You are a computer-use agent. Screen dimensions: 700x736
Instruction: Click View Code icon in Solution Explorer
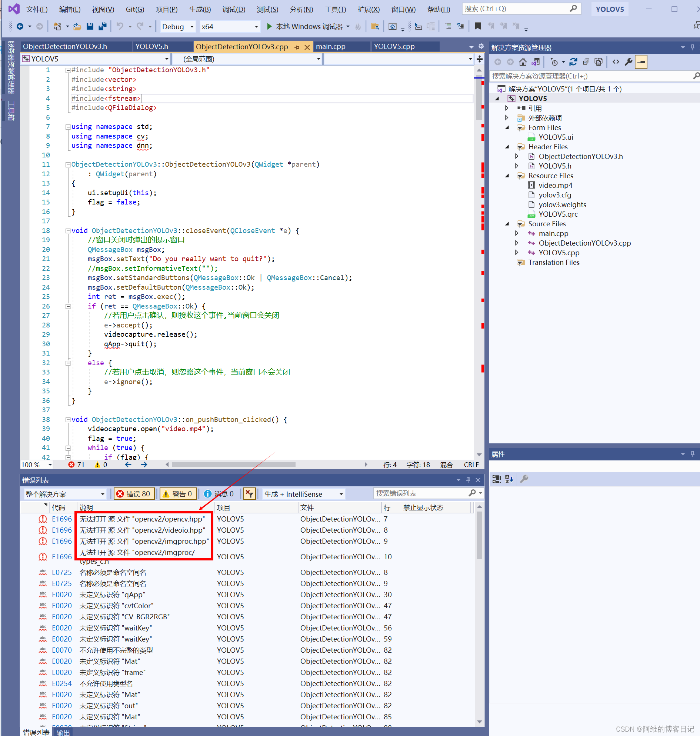point(616,62)
